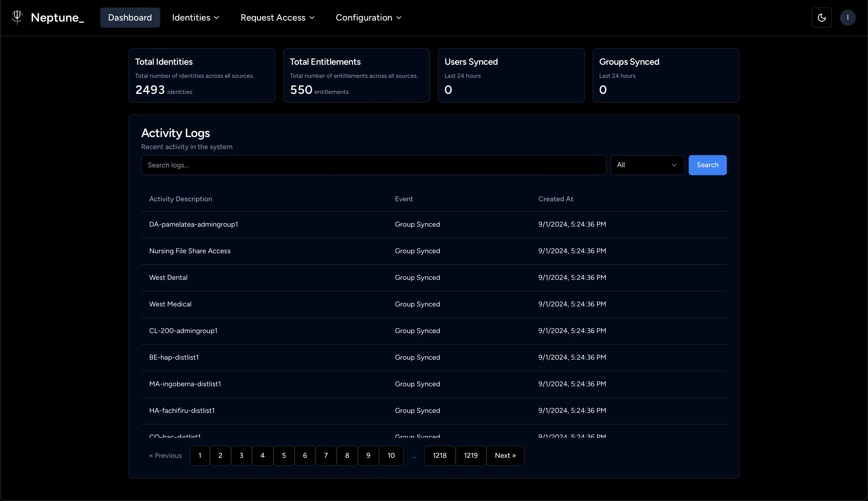Click the Neptune trident logo icon

pyautogui.click(x=17, y=17)
